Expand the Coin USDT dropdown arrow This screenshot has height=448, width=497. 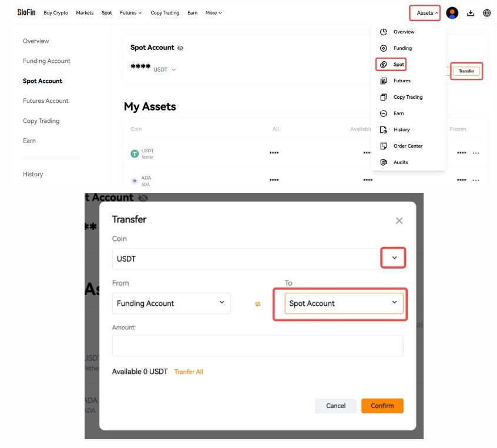[x=394, y=258]
